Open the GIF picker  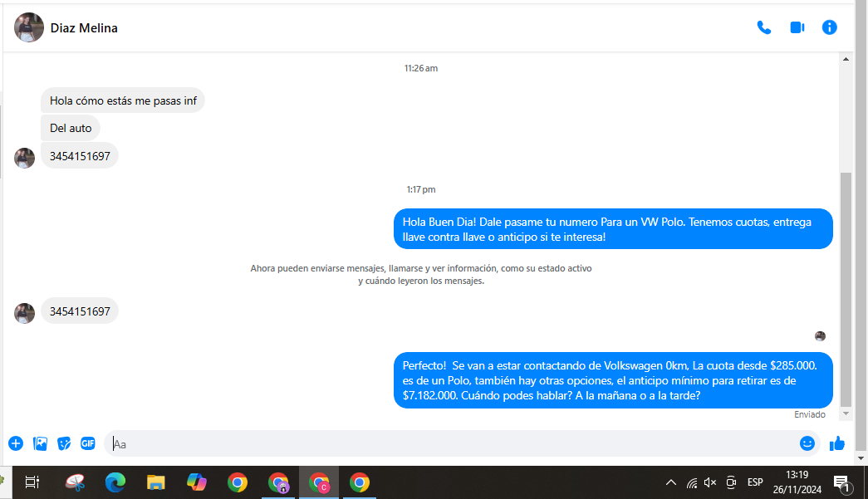pyautogui.click(x=88, y=443)
